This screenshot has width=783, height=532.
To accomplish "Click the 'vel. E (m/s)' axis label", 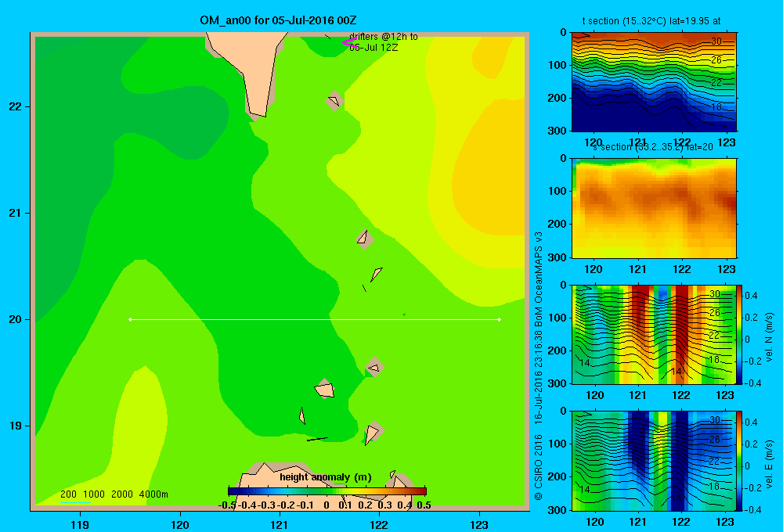I will point(769,464).
